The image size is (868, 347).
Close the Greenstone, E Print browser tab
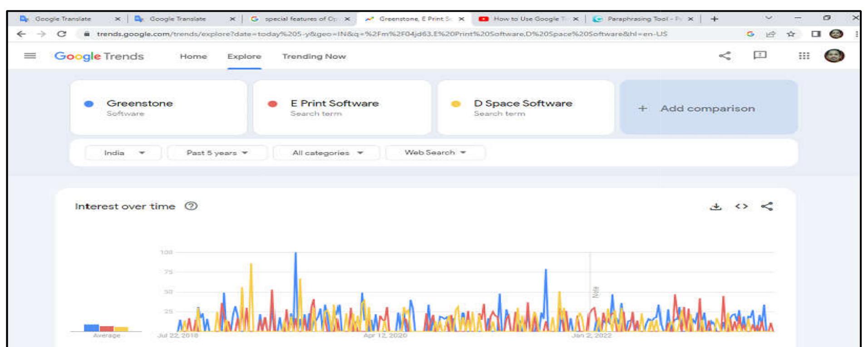click(461, 19)
